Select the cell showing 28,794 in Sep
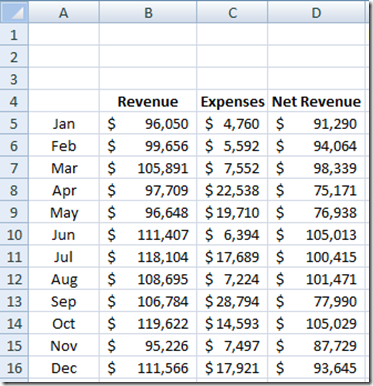 (232, 301)
